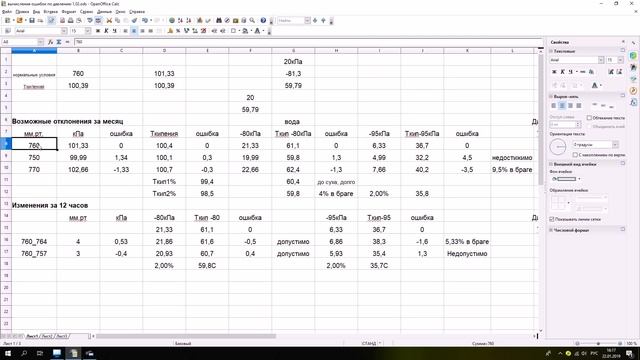
Task: Enable wrap text checkbox in sidebar
Action: (589, 118)
